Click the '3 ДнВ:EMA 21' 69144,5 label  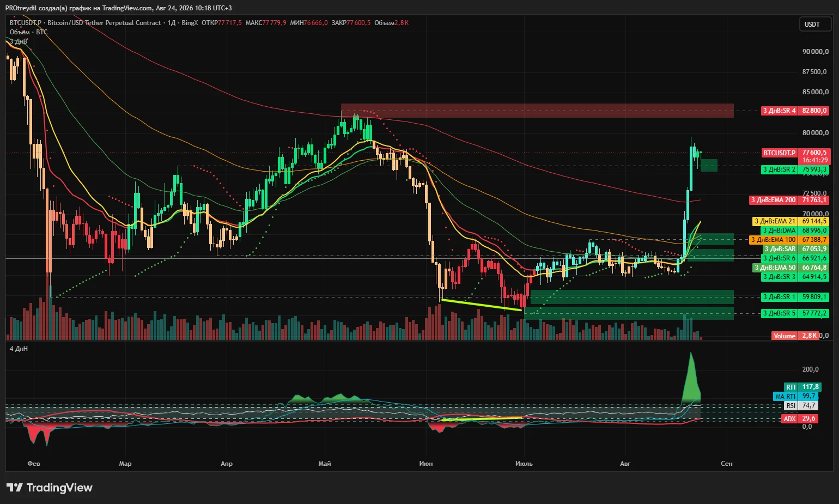pos(791,221)
